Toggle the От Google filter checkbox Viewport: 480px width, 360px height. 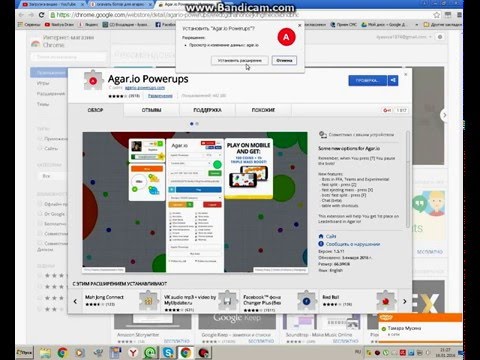click(40, 214)
